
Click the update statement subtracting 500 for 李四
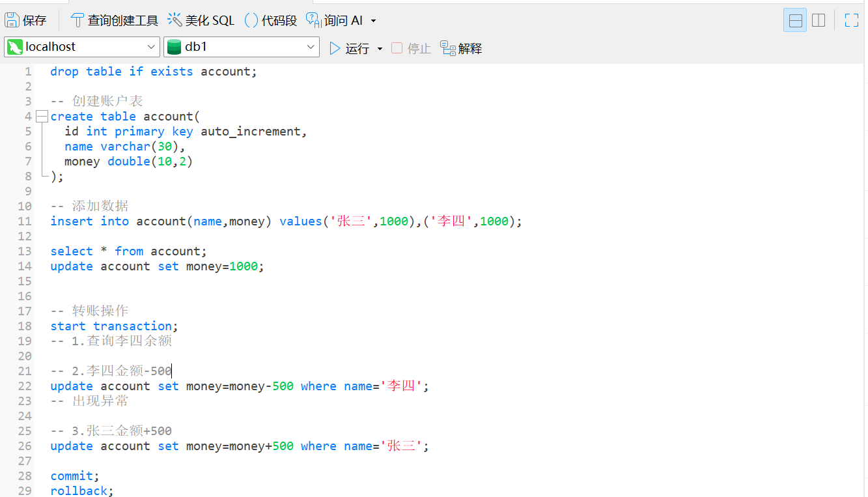click(240, 386)
